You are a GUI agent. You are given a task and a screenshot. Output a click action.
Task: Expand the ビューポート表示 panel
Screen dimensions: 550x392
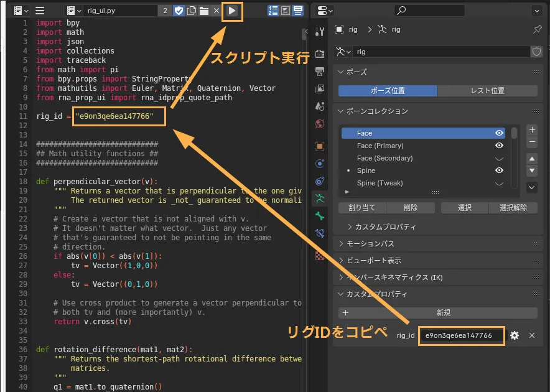tap(373, 261)
